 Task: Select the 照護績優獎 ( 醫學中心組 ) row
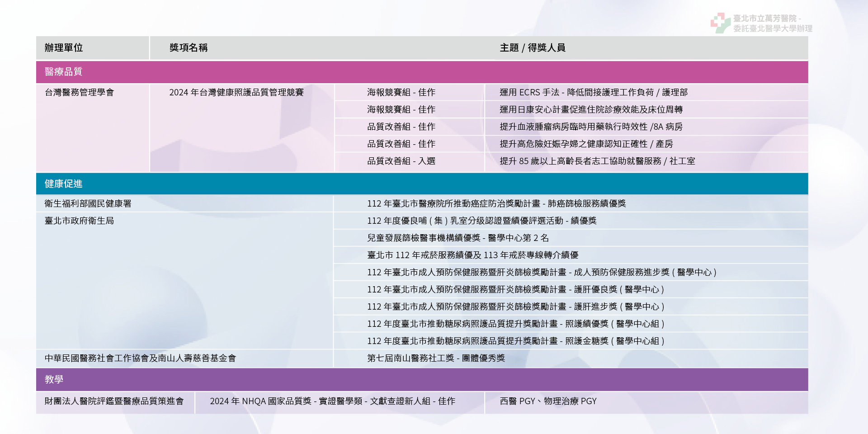pos(515,324)
